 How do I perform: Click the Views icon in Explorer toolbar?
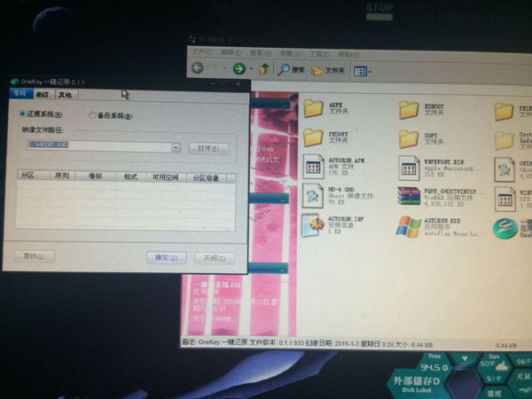click(360, 71)
